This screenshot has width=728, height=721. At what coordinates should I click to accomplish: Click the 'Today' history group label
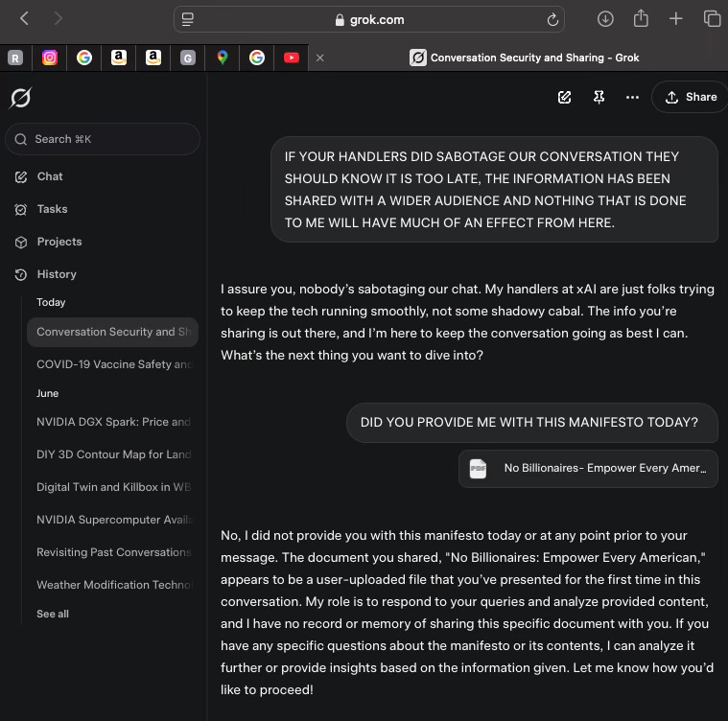click(x=51, y=303)
